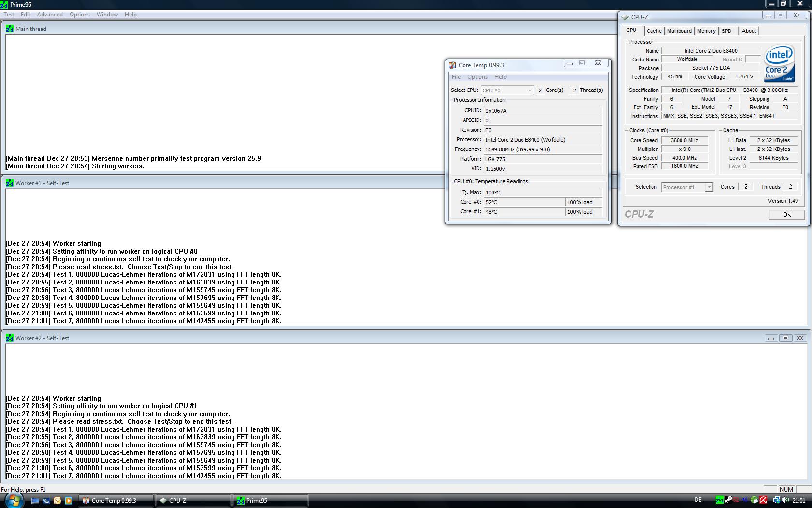812x508 pixels.
Task: Switch to the Cache tab in CPU-Z
Action: pyautogui.click(x=654, y=31)
